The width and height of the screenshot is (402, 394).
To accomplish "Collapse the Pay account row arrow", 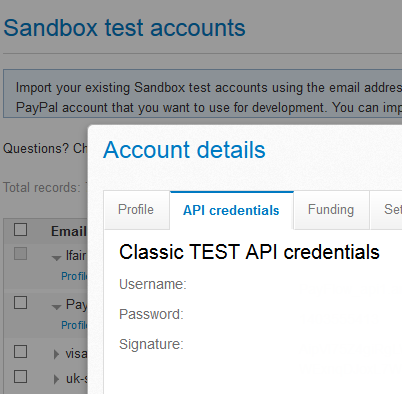I will (x=56, y=307).
